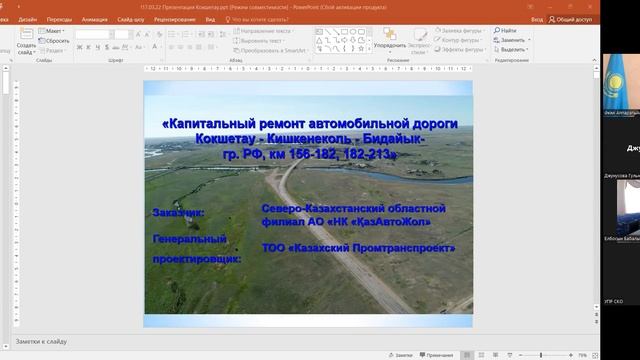Open the Рецензирование (Review) ribbon tab
This screenshot has height=360, width=640.
(174, 20)
